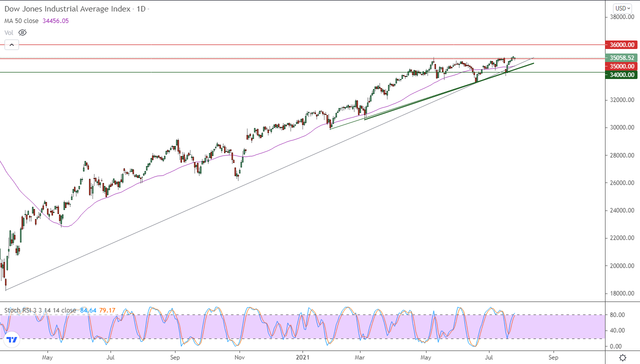Click the 18000.00 price scale value

621,293
